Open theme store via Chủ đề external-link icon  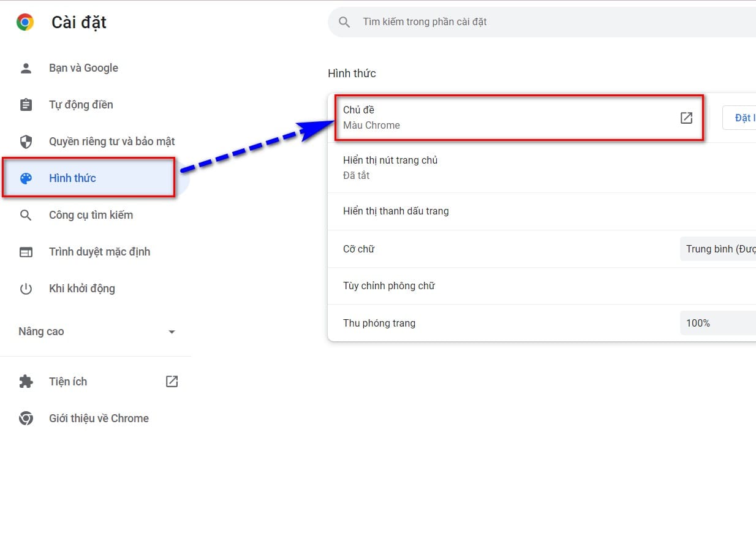(x=686, y=118)
